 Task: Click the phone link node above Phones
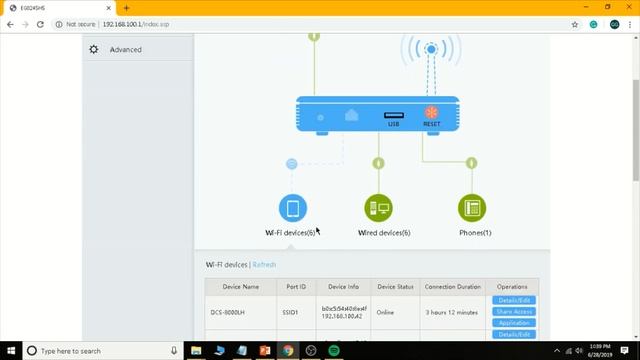coord(471,163)
